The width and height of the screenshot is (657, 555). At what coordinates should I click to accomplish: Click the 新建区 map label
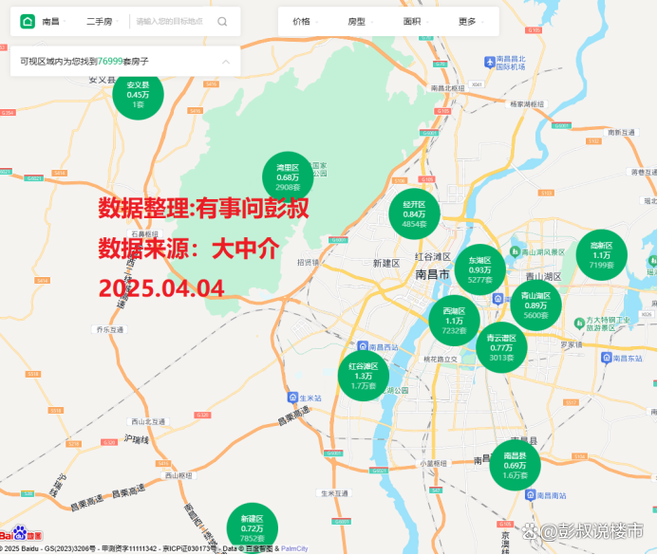(386, 263)
